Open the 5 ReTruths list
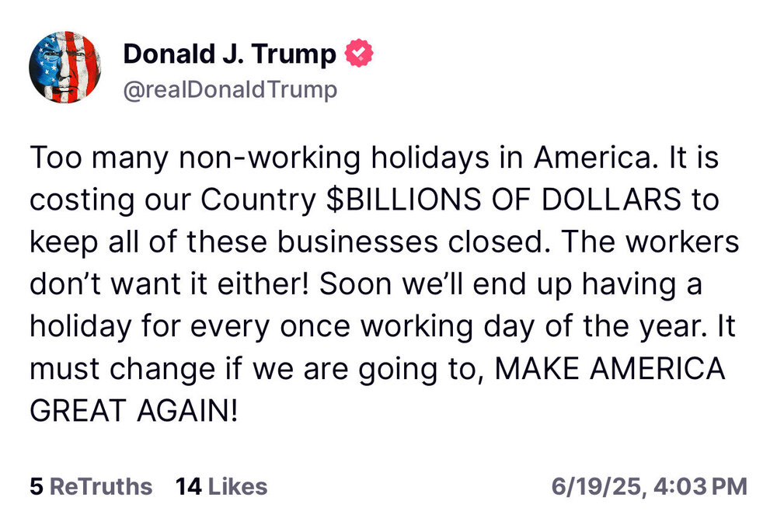Viewport: 777px width, 532px height. point(91,487)
